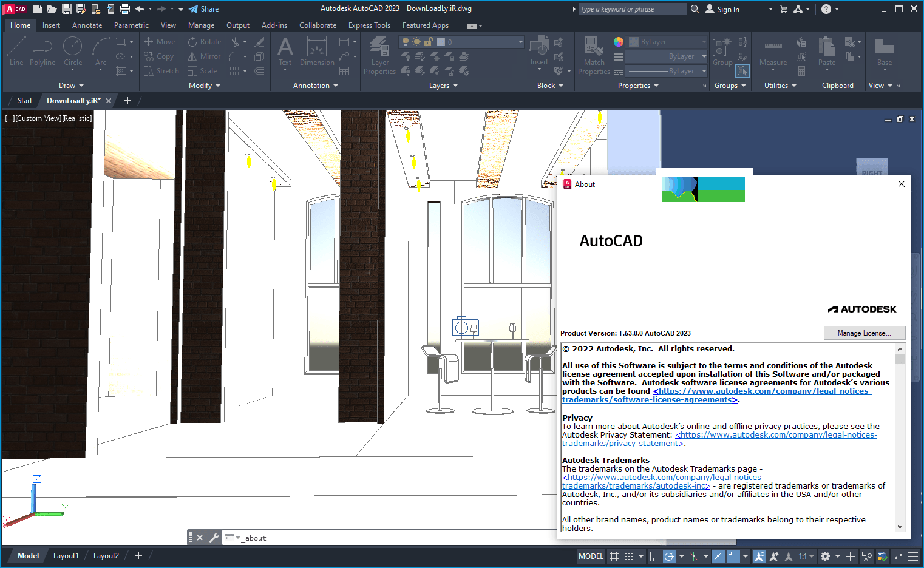Expand the Utilities panel dropdown
Viewport: 924px width, 568px height.
click(x=780, y=86)
